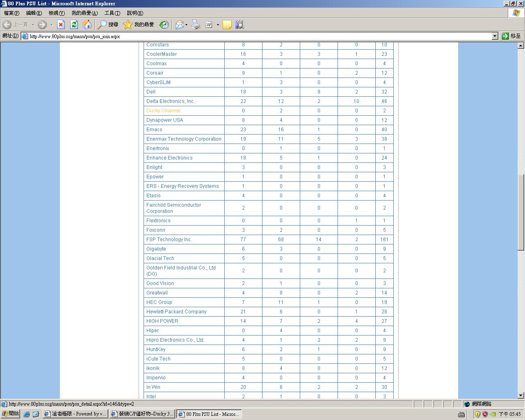Open Favorites with the star icon
The width and height of the screenshot is (525, 420).
pos(139,25)
